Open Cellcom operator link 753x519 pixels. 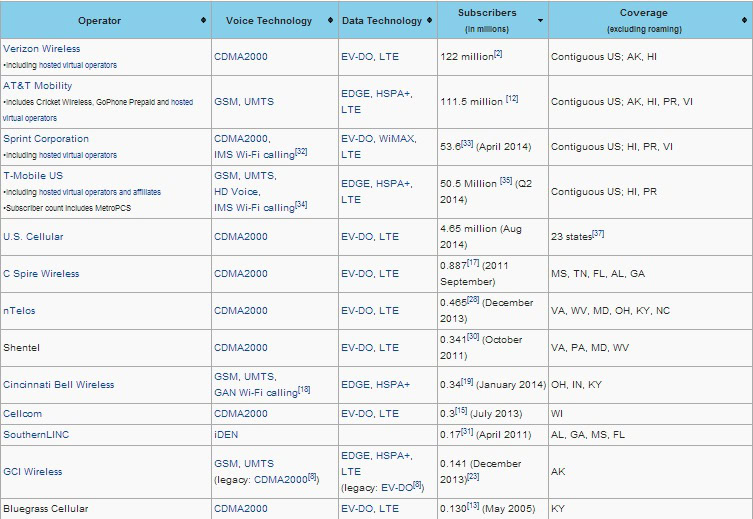22,414
